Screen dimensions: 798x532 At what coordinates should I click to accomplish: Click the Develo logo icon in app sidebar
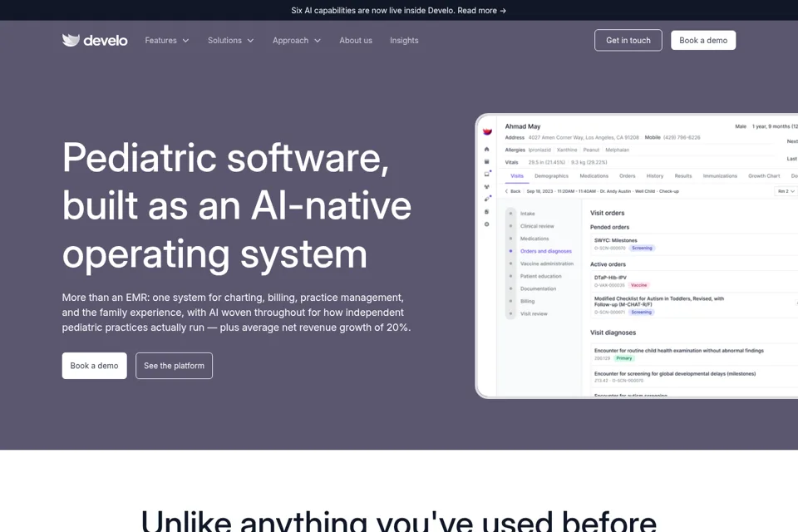coord(487,132)
